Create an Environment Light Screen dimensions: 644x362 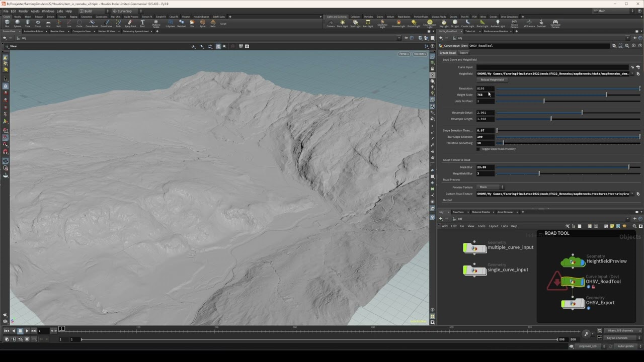click(x=430, y=23)
